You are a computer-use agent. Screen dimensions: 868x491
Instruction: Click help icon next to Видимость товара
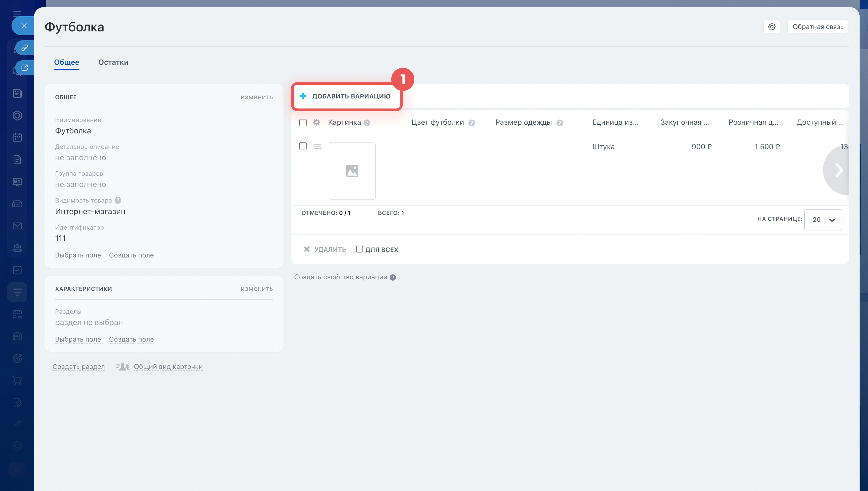click(x=118, y=200)
